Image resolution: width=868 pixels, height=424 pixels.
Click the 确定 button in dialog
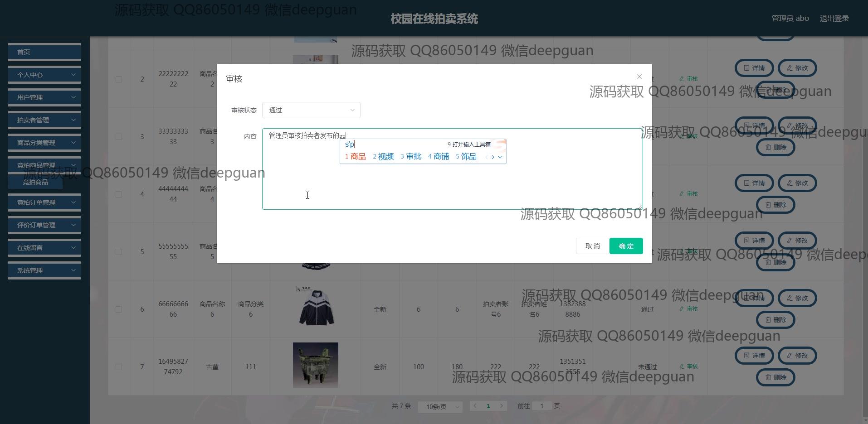(x=626, y=246)
